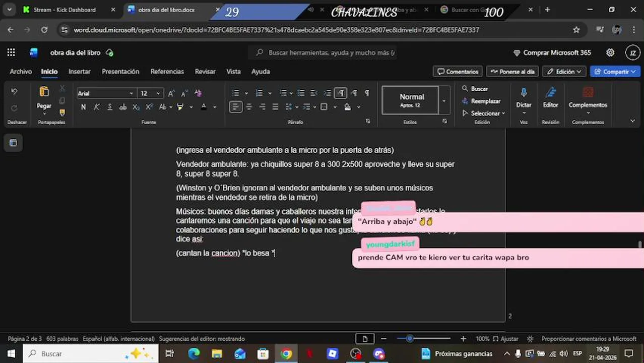Collapse the ribbon with the chevron

[632, 121]
